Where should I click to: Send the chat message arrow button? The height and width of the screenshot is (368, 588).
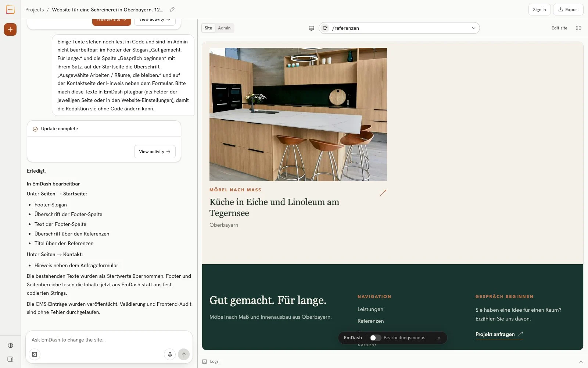pyautogui.click(x=184, y=354)
